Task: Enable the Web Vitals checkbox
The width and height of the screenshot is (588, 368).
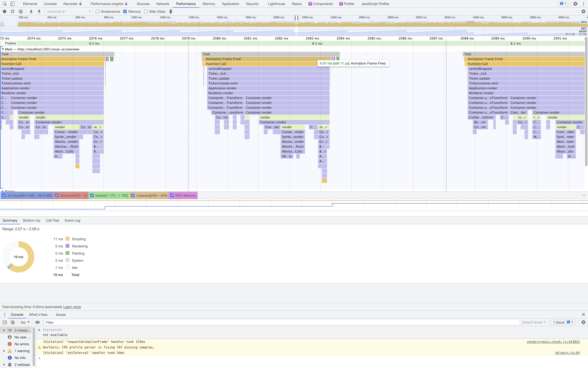Action: click(x=146, y=11)
